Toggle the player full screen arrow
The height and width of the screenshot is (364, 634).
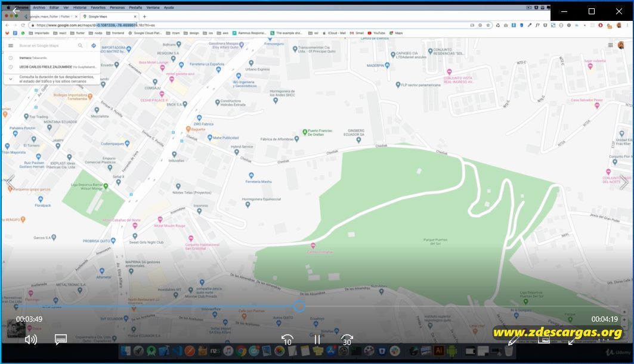pyautogui.click(x=572, y=341)
